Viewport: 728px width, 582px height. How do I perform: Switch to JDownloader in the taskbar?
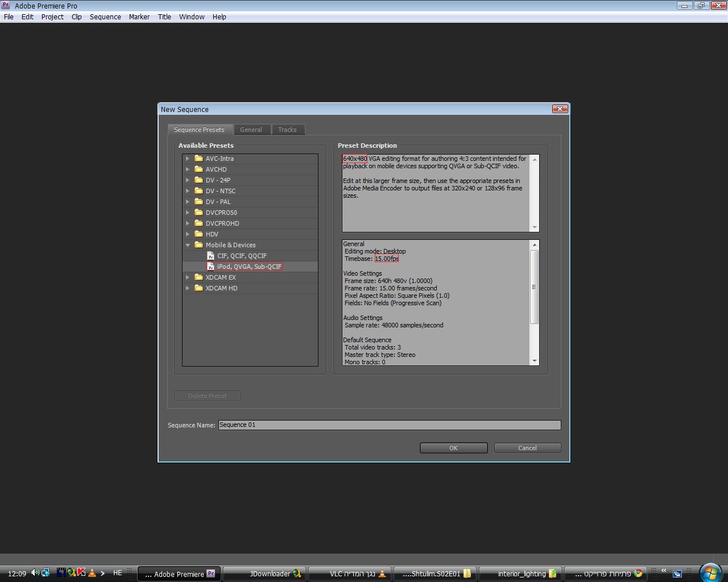(x=265, y=573)
